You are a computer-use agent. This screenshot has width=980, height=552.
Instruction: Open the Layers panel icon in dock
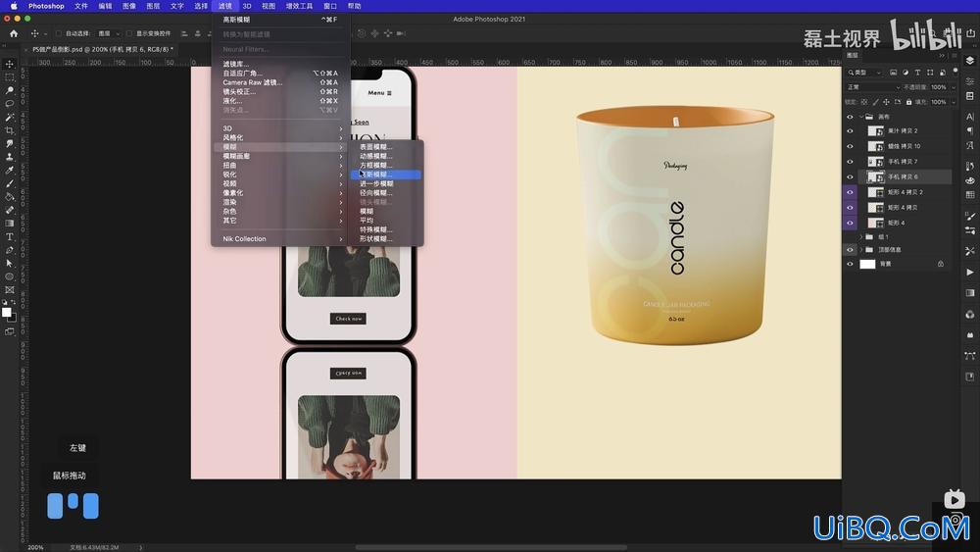click(x=969, y=61)
